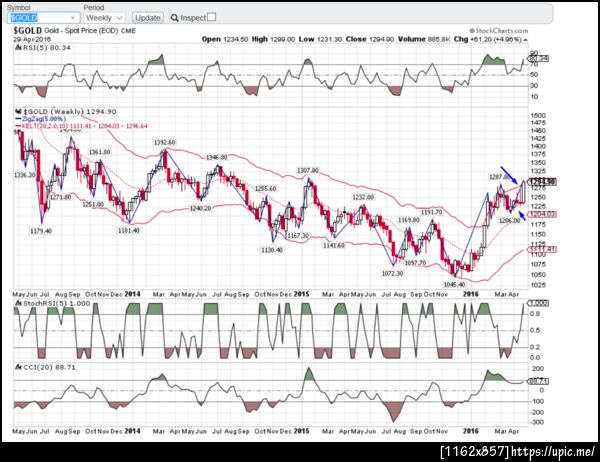This screenshot has width=600, height=462.
Task: Click the StochRSI(5) panel icon
Action: pyautogui.click(x=18, y=303)
